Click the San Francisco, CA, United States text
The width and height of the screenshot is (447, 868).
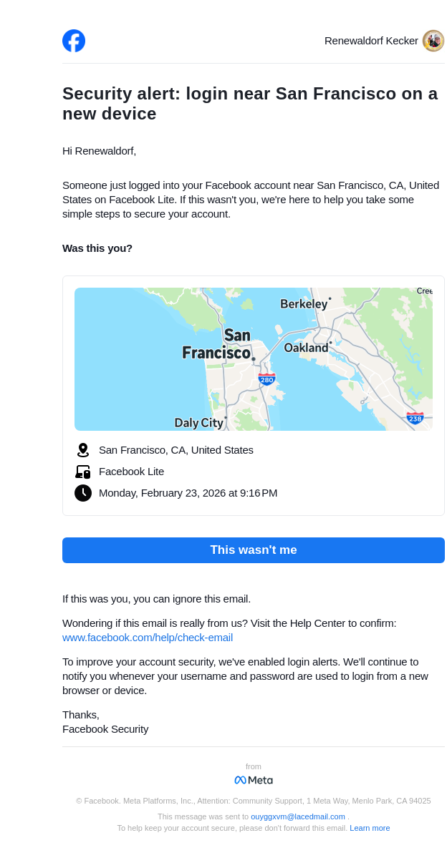(x=176, y=450)
